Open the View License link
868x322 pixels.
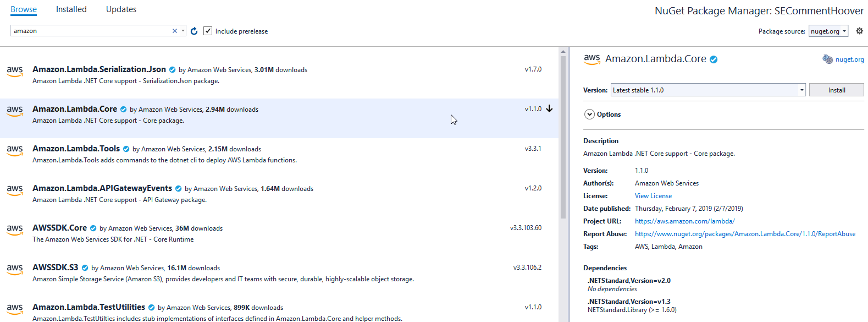click(x=653, y=196)
